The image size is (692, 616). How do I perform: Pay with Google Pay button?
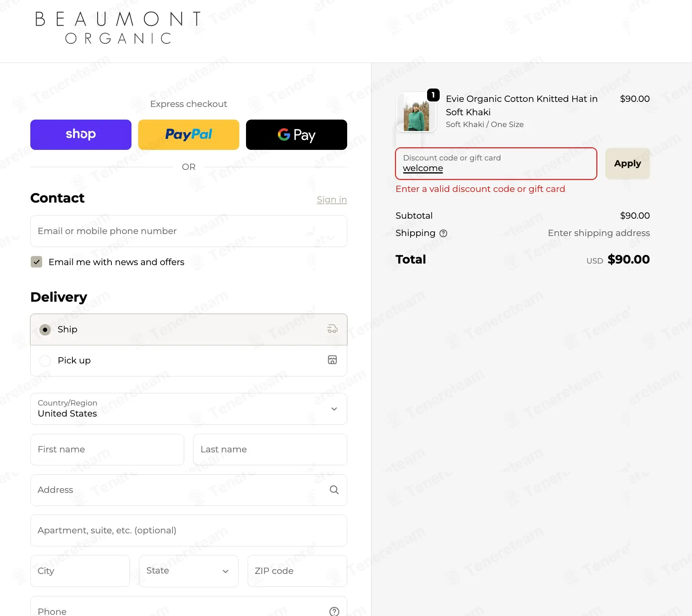click(x=296, y=135)
